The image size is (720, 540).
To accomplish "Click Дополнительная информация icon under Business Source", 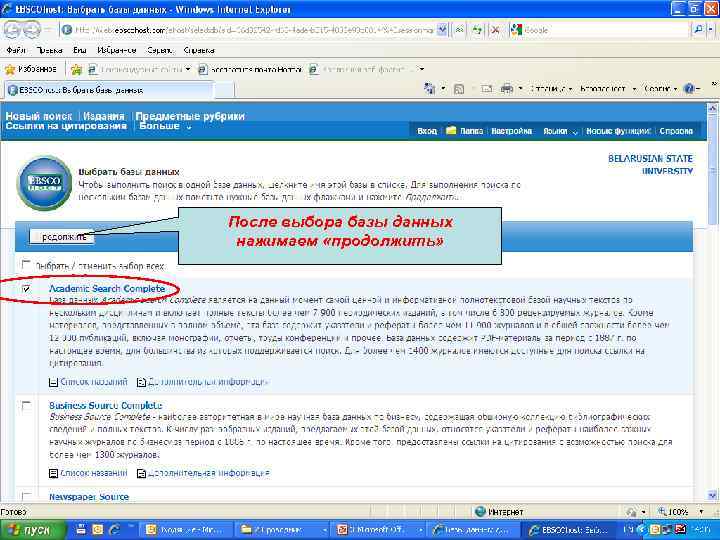I will [141, 473].
